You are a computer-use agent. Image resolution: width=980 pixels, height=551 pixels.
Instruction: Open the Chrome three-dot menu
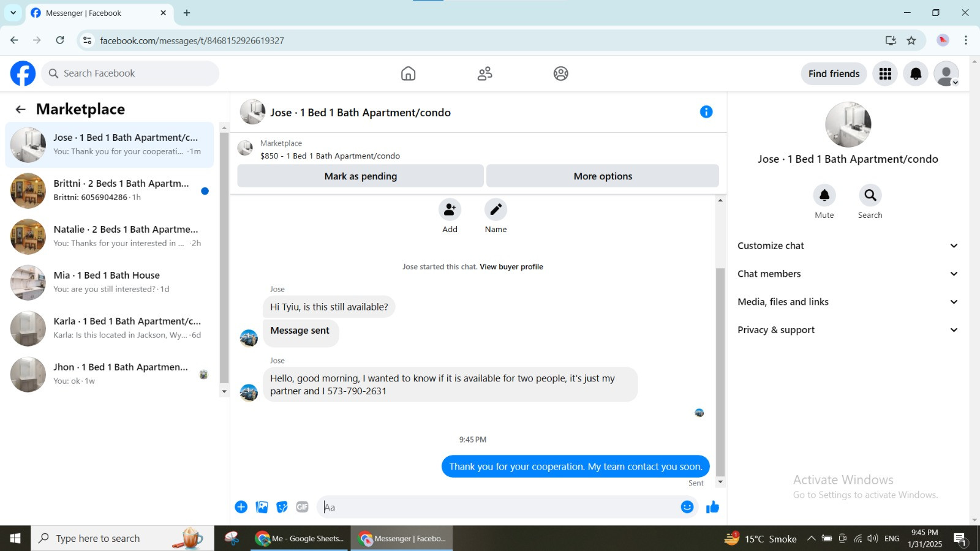click(966, 40)
